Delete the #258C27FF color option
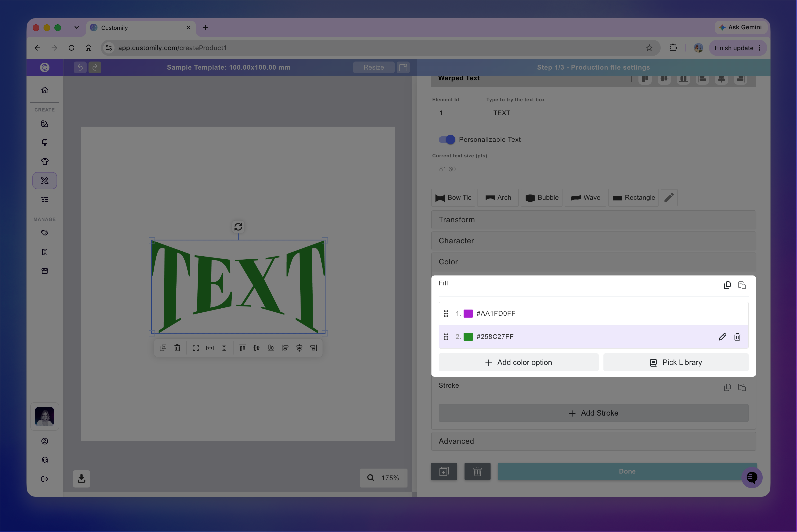797x532 pixels. (x=737, y=337)
